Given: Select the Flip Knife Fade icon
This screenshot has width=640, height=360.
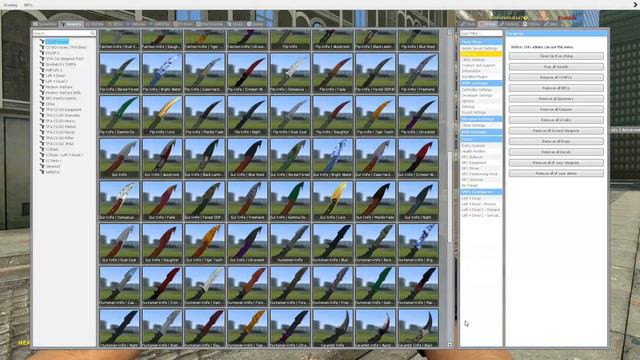Looking at the screenshot, I should [x=333, y=73].
